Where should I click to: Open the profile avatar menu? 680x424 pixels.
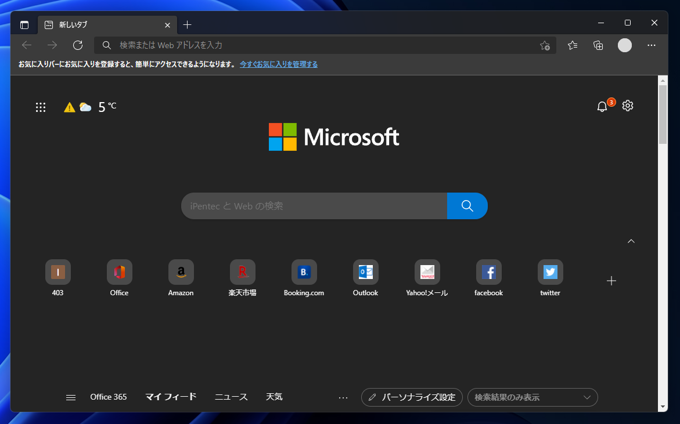624,45
